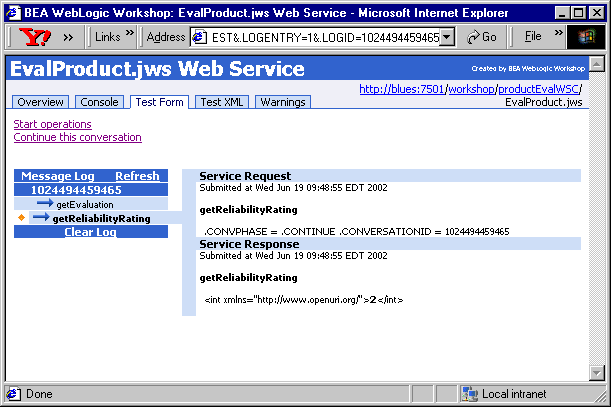Click the Service Response heading
611x407 pixels.
249,244
